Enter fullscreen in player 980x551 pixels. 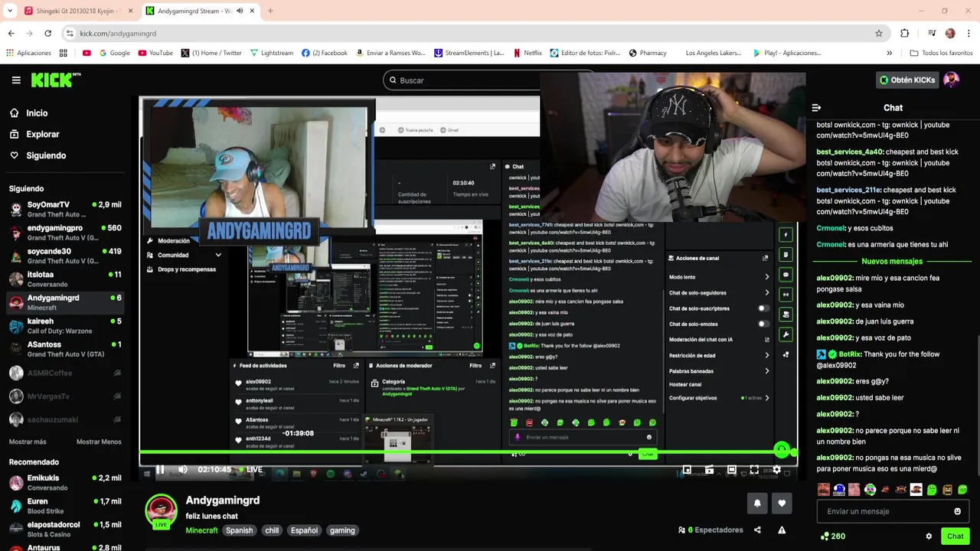point(754,469)
